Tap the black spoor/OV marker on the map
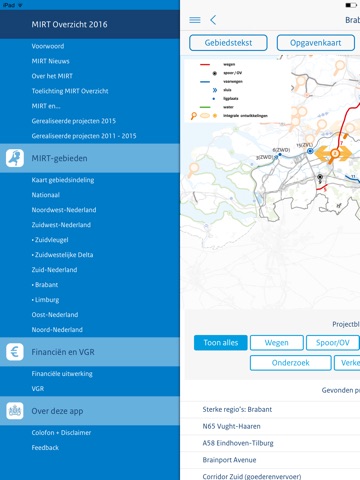This screenshot has height=480, width=360. pyautogui.click(x=320, y=177)
